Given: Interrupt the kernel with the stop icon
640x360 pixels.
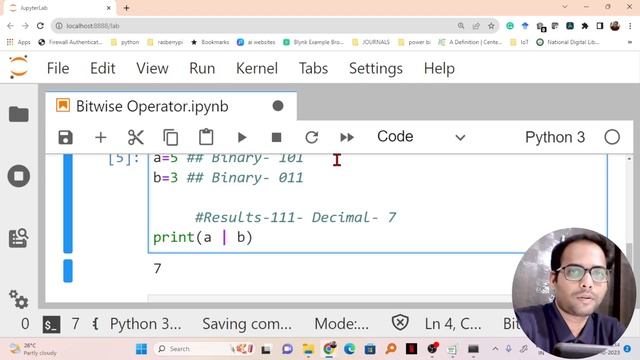Looking at the screenshot, I should [276, 138].
